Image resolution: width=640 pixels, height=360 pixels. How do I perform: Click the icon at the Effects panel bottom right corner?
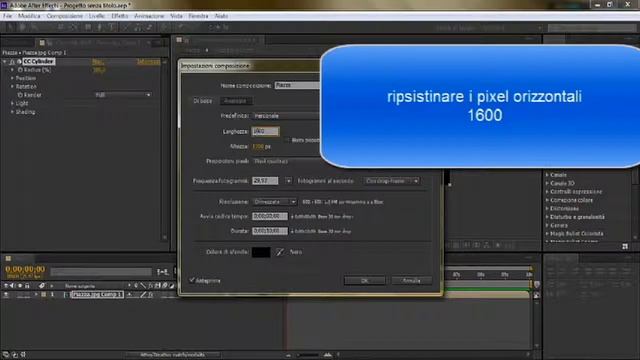(625, 246)
